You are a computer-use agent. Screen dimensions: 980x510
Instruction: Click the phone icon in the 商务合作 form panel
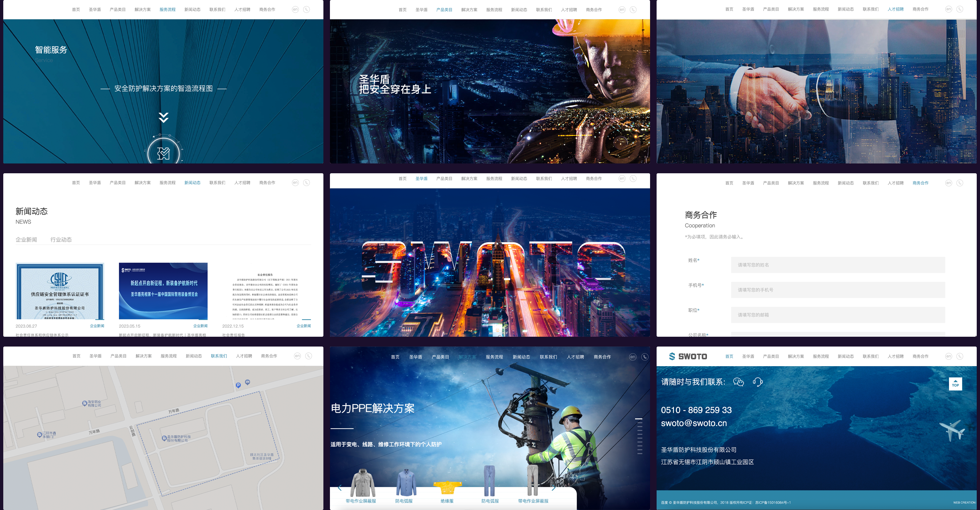[x=960, y=183]
